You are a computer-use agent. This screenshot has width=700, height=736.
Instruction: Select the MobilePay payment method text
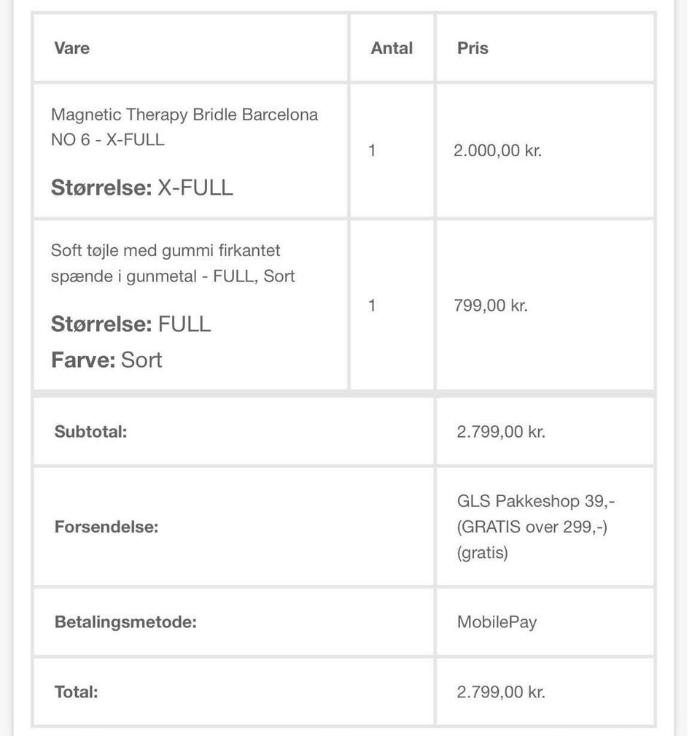tap(497, 622)
